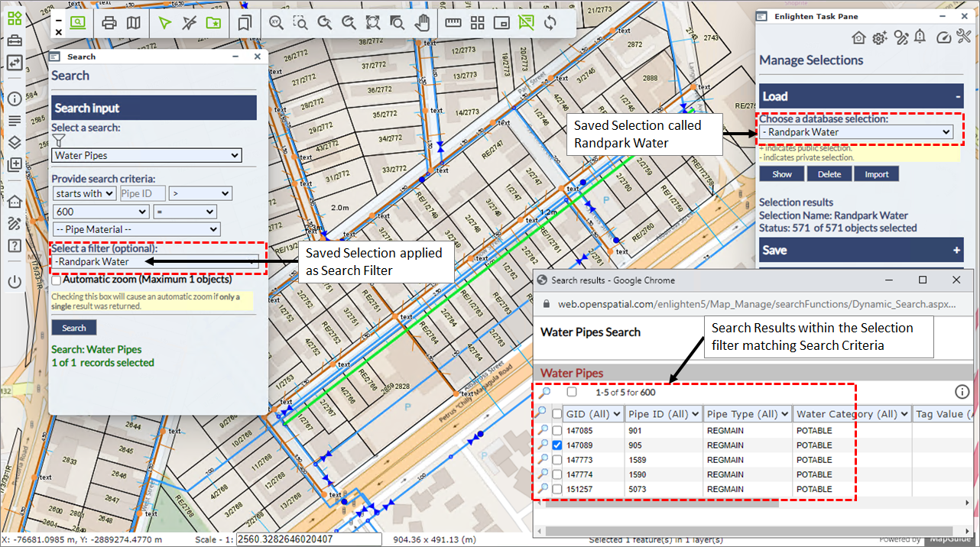Select the pan hand tool
980x547 pixels.
click(421, 23)
